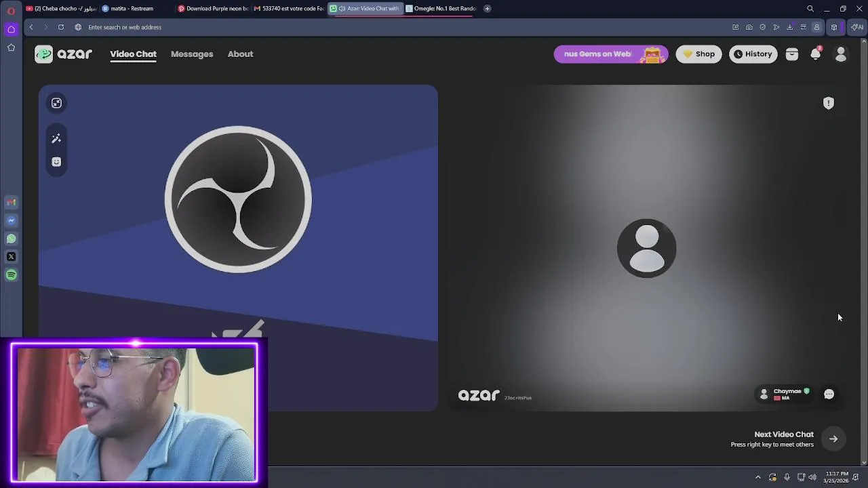Open the Messages tab
Screen dimensions: 868x488
(x=192, y=54)
